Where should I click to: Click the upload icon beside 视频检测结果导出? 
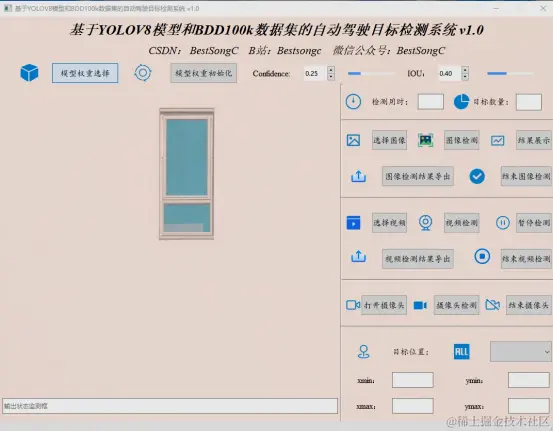pyautogui.click(x=358, y=256)
